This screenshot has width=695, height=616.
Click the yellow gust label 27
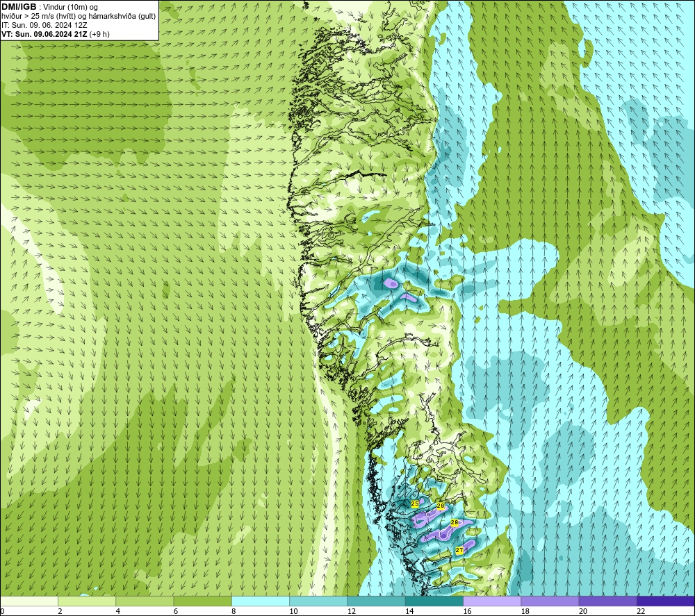(x=459, y=551)
